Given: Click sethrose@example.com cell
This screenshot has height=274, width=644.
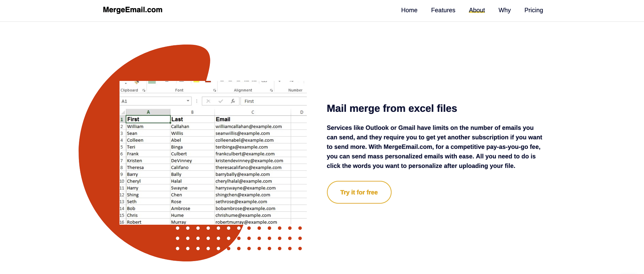Looking at the screenshot, I should pos(253,202).
